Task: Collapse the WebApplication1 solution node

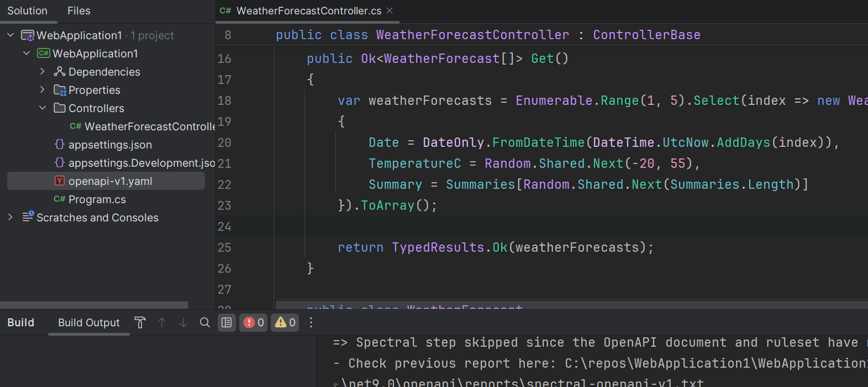Action: point(10,35)
